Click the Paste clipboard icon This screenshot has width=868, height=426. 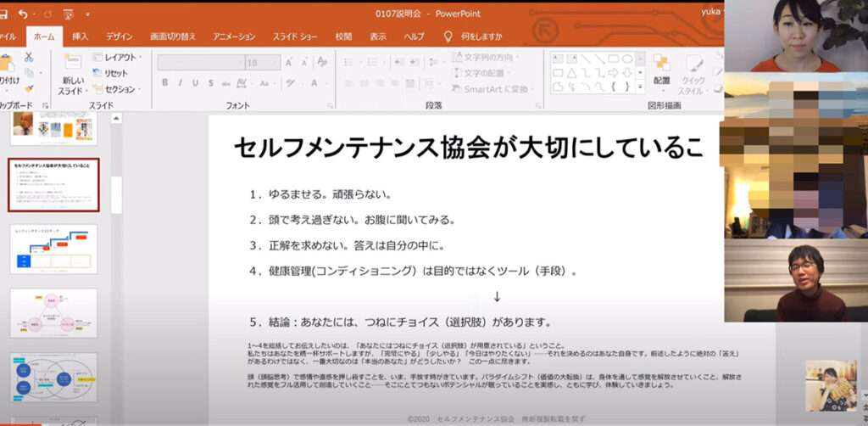pos(7,63)
